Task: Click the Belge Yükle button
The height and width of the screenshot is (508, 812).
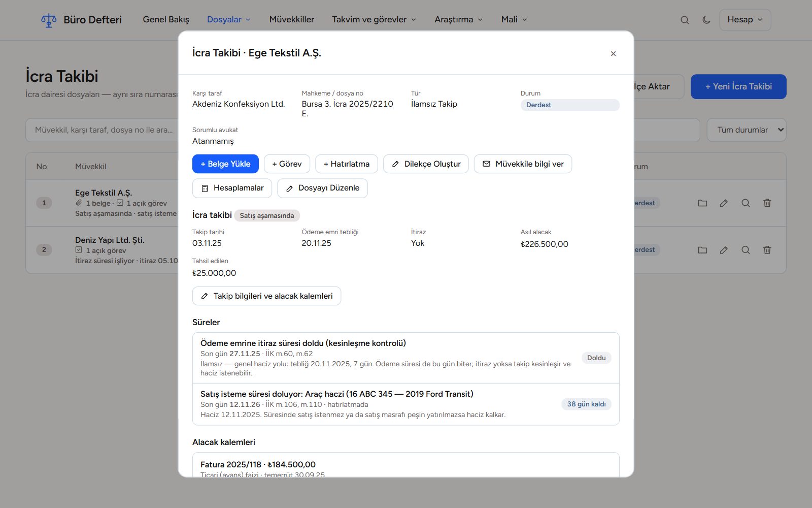Action: tap(225, 164)
